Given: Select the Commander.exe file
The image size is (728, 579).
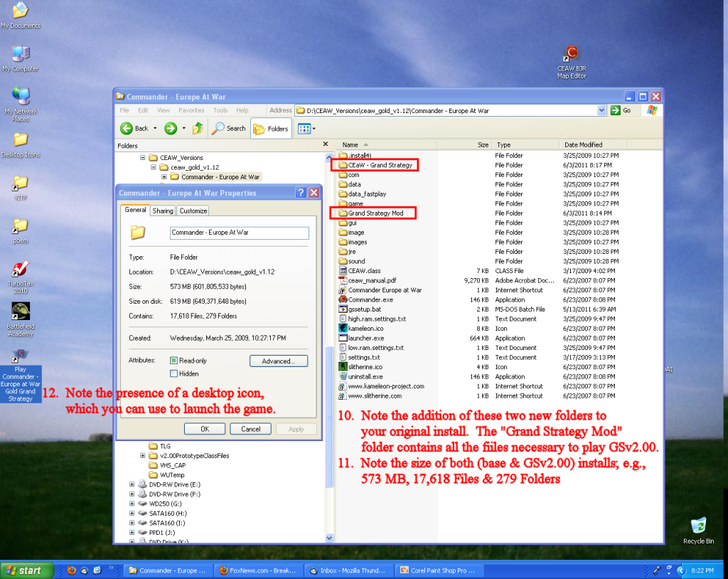Looking at the screenshot, I should (370, 299).
